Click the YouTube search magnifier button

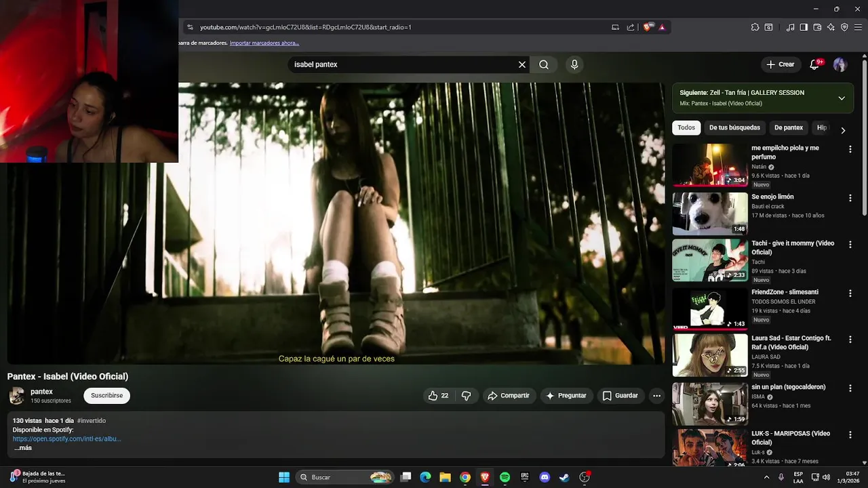[544, 64]
